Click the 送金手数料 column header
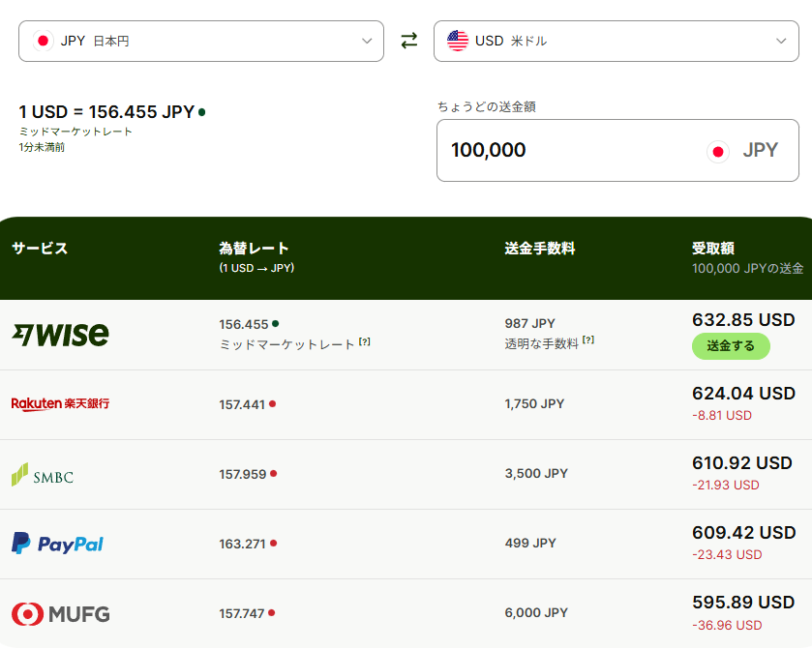Image resolution: width=812 pixels, height=649 pixels. coord(539,249)
